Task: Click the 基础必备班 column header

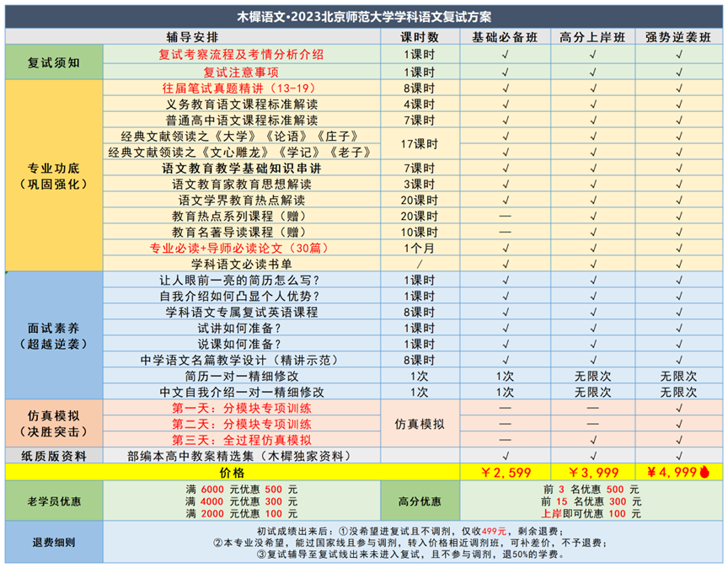Action: point(506,37)
